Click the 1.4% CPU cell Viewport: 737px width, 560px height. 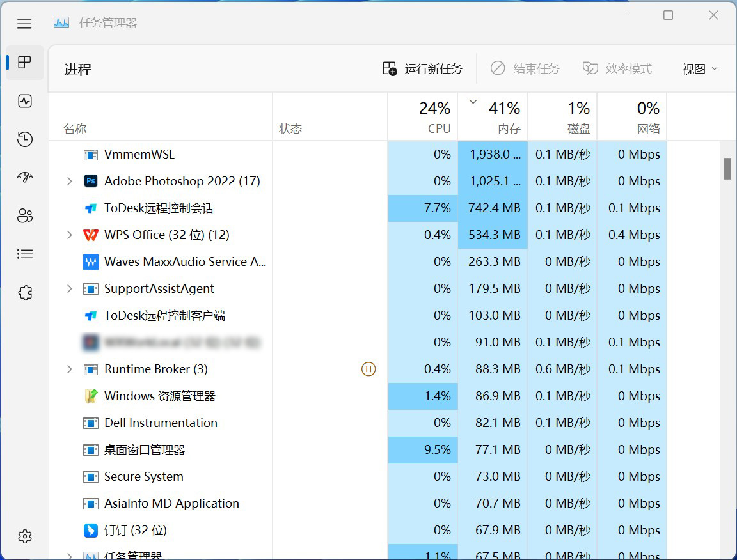point(423,396)
